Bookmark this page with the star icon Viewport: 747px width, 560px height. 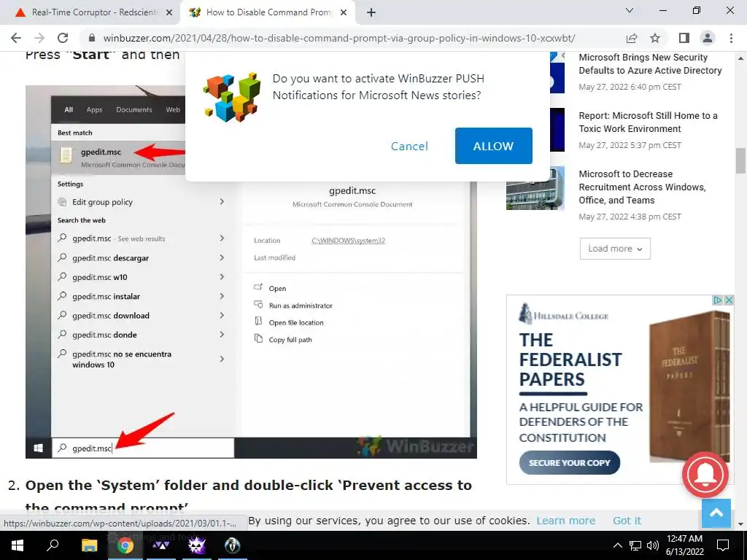click(x=655, y=38)
